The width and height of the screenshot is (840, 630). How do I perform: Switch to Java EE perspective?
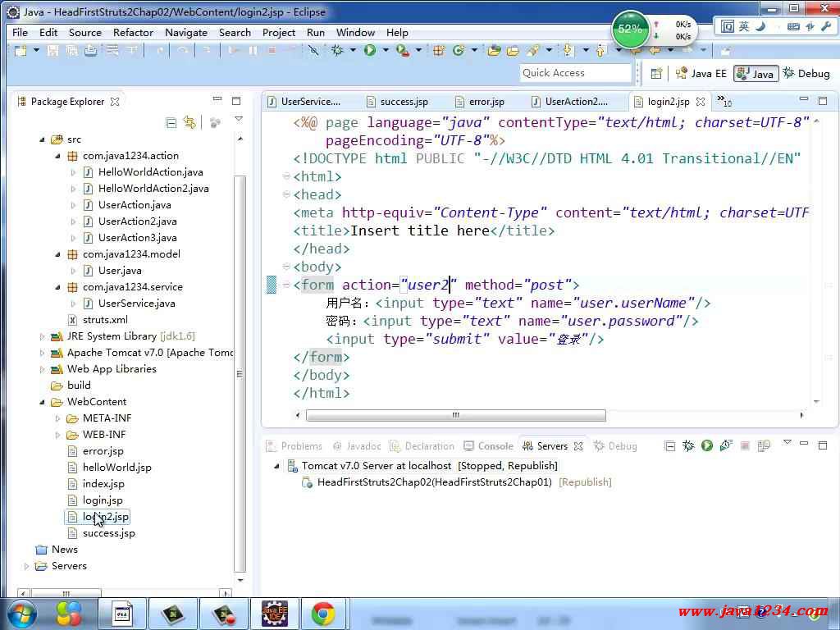point(701,73)
